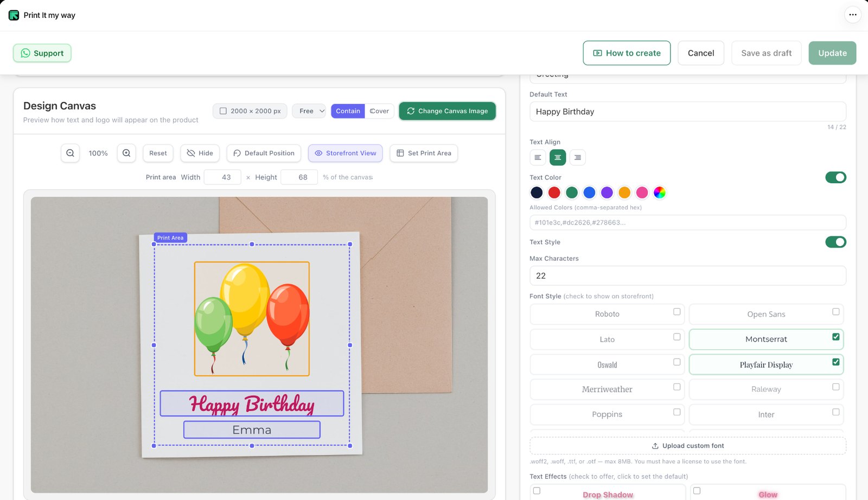
Task: Uncheck the Playfair Display font checkbox
Action: click(836, 362)
